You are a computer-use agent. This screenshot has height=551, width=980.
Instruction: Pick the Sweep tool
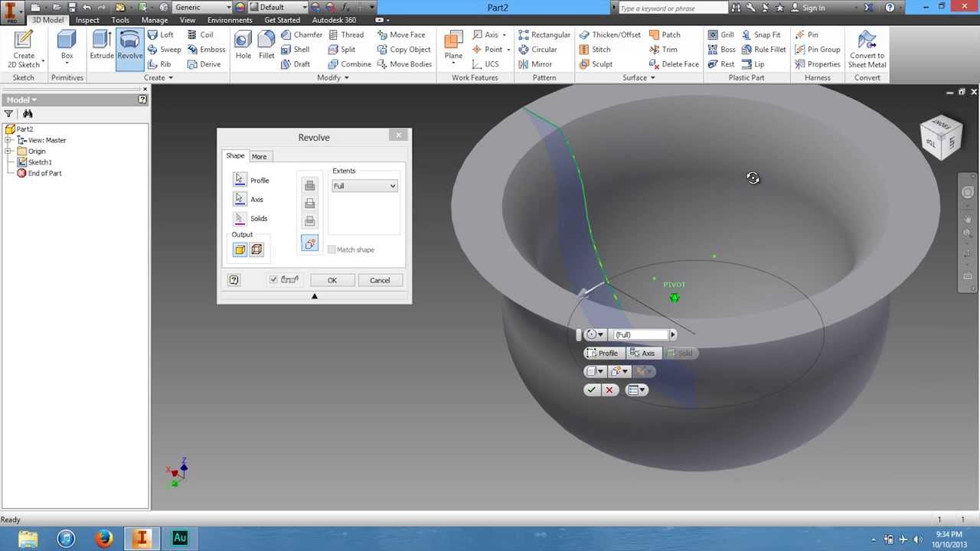pyautogui.click(x=164, y=50)
